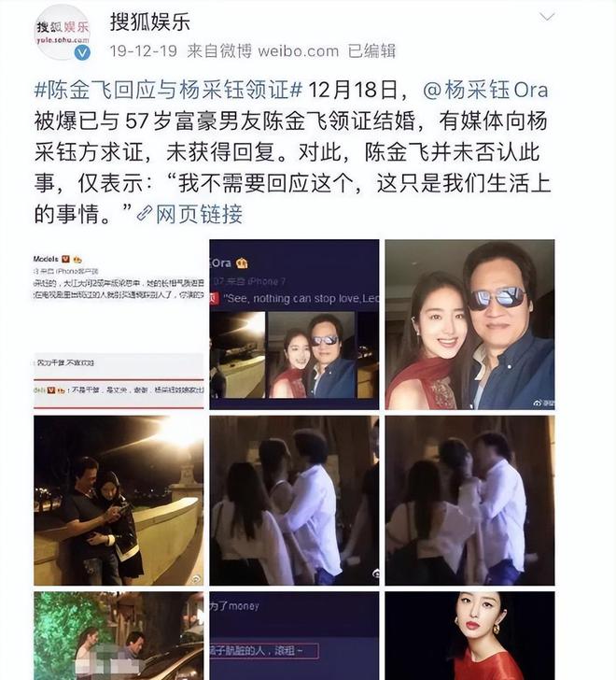Open the 搜狐娱乐 profile avatar
The image size is (616, 680).
point(62,33)
